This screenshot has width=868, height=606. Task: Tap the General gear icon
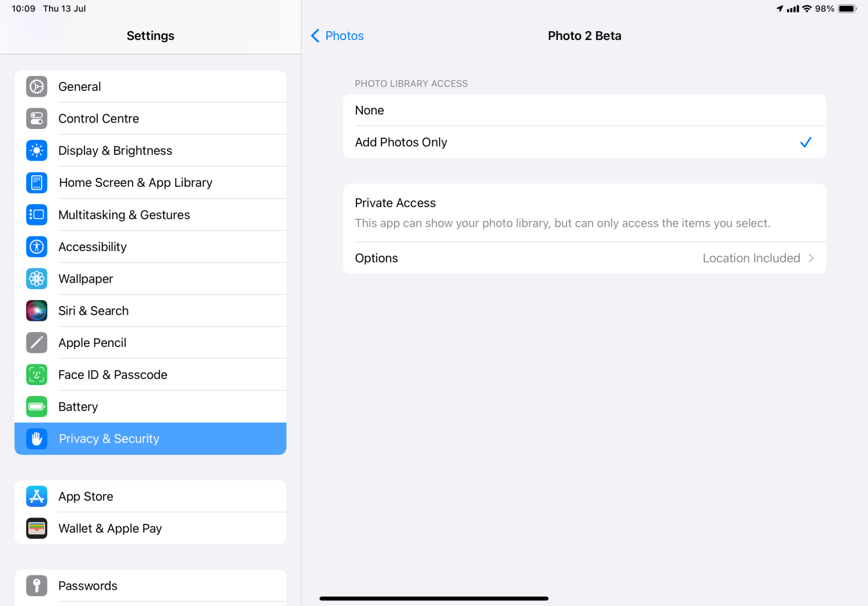click(x=36, y=87)
